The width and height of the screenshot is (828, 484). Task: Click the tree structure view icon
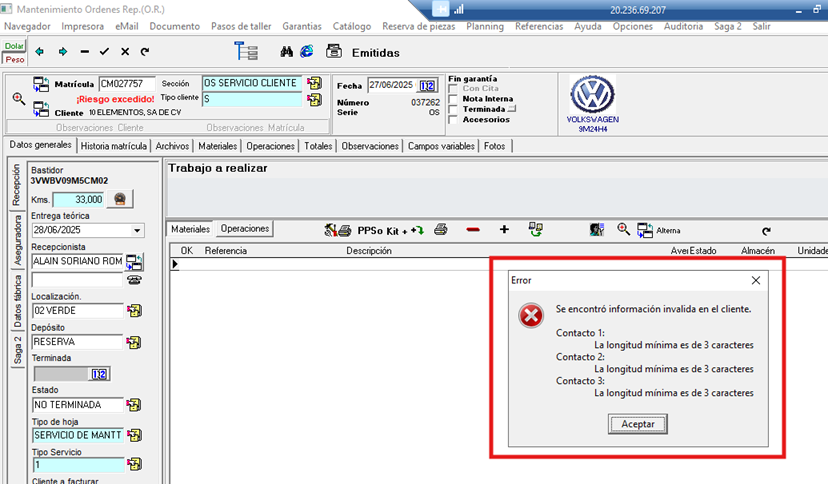pos(245,51)
